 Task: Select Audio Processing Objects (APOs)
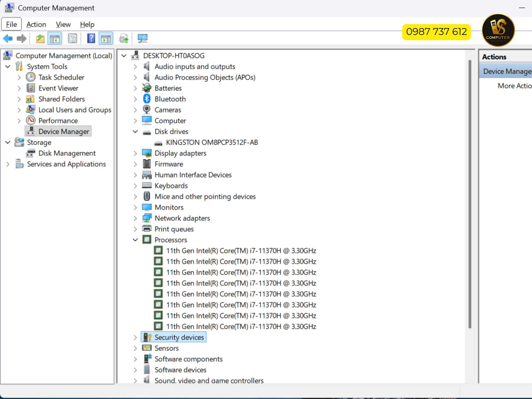click(x=205, y=78)
